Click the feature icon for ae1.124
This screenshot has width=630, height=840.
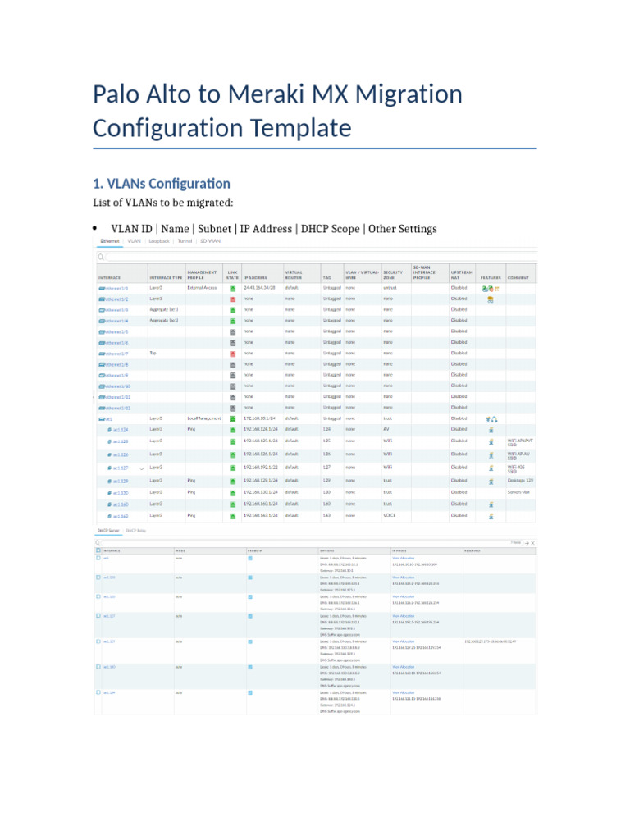[491, 430]
